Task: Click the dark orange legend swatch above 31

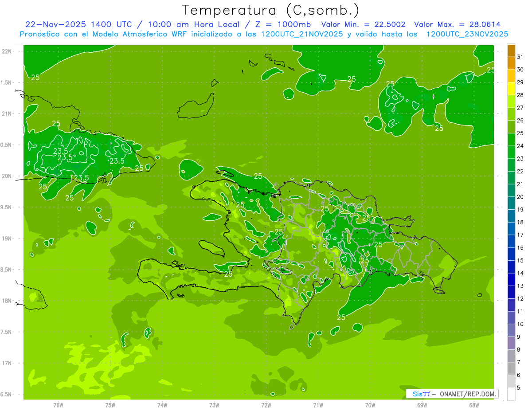Action: tap(511, 51)
